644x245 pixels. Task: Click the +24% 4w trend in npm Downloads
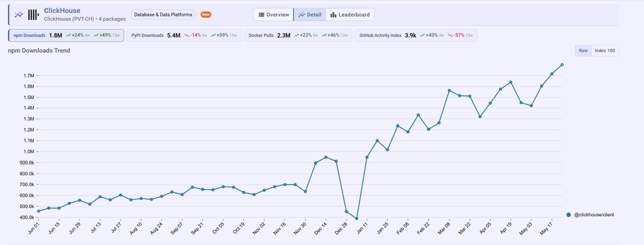coord(78,35)
